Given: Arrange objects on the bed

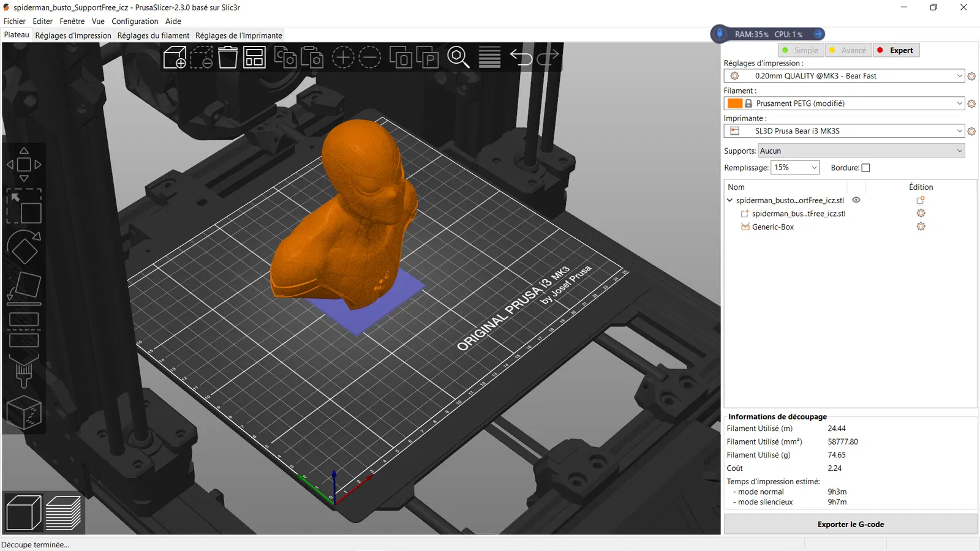Looking at the screenshot, I should pyautogui.click(x=254, y=57).
